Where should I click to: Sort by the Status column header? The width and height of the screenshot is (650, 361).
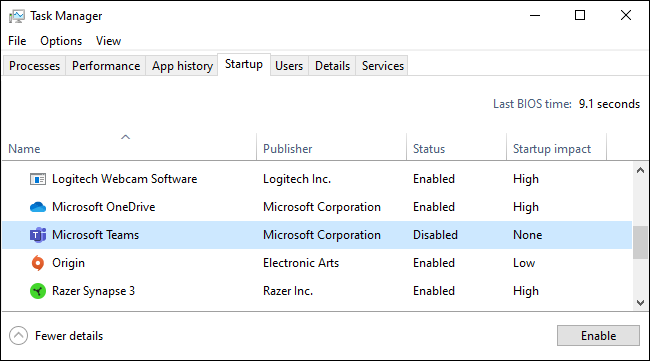pyautogui.click(x=456, y=147)
